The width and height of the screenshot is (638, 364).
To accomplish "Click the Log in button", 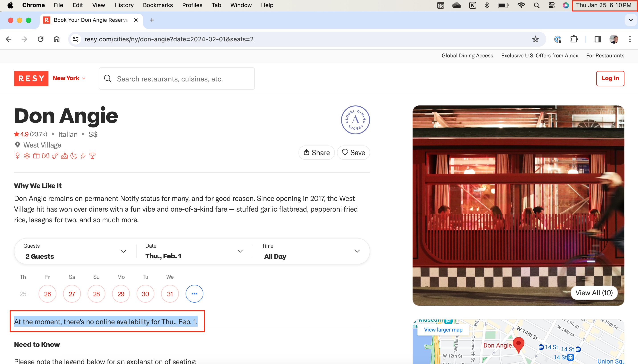I will tap(610, 78).
